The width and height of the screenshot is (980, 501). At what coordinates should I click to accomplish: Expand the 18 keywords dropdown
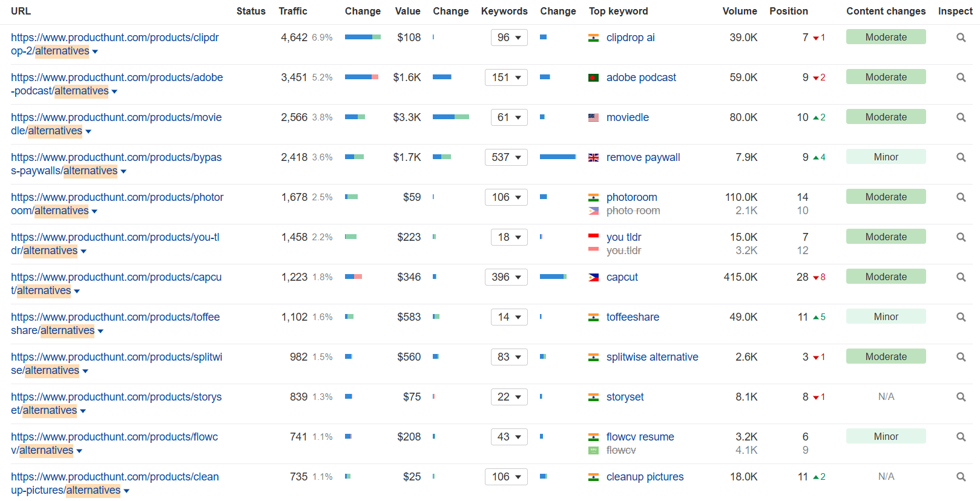pos(509,237)
